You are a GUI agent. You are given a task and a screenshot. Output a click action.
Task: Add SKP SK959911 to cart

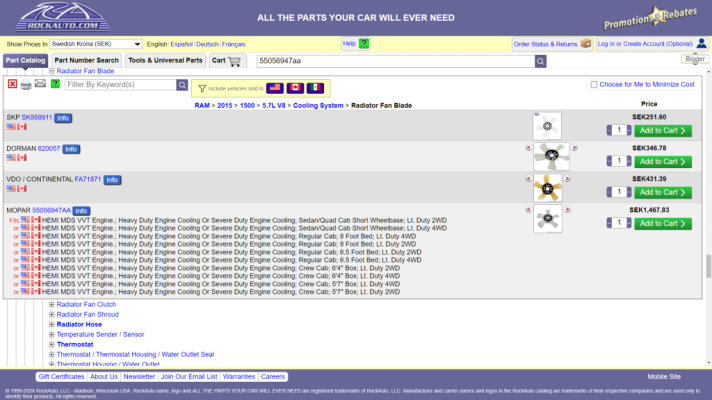(x=663, y=131)
